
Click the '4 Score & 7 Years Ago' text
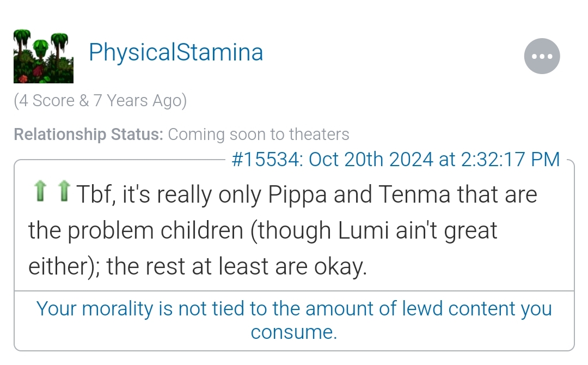(x=100, y=101)
